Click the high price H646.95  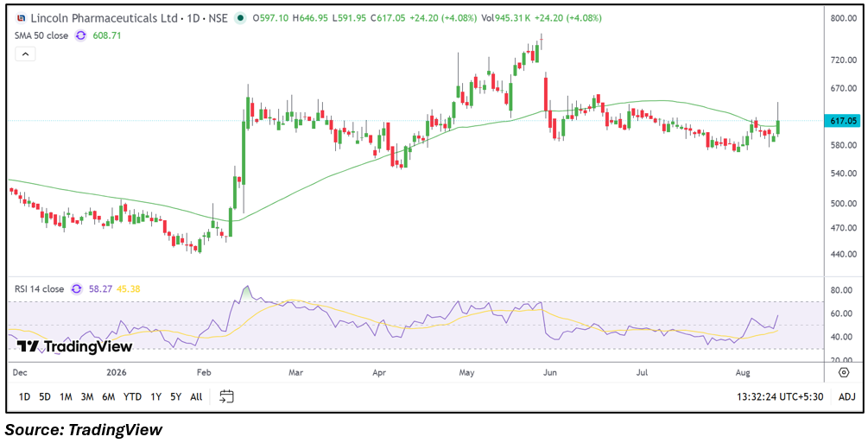pyautogui.click(x=312, y=18)
